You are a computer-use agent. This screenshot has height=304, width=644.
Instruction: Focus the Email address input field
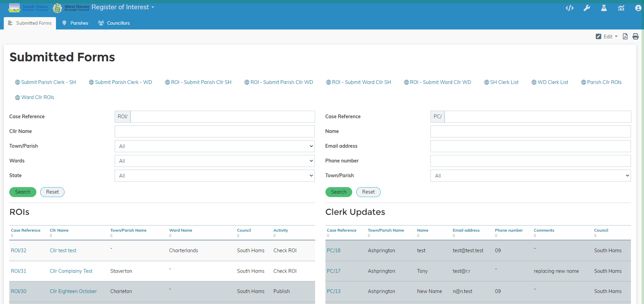(530, 146)
